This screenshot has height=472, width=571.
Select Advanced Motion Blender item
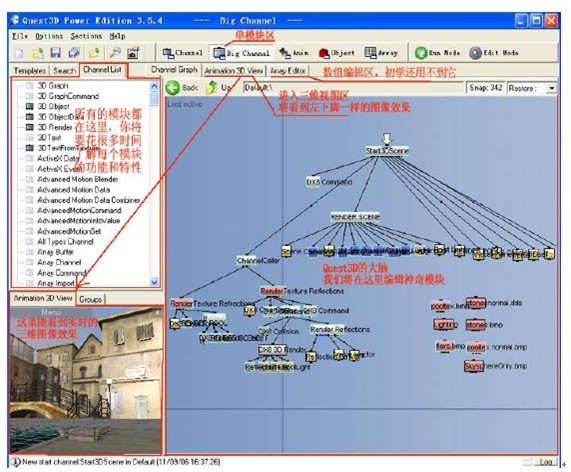click(x=78, y=179)
